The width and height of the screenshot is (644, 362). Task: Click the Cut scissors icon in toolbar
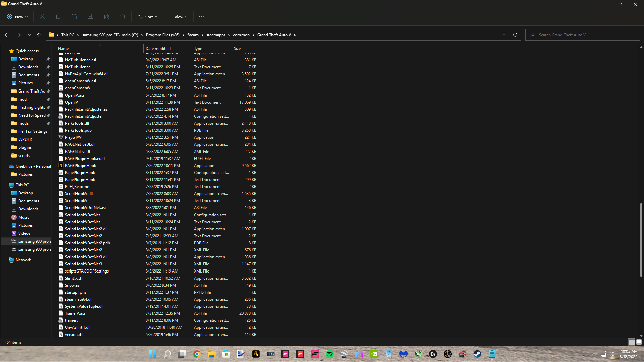tap(42, 17)
